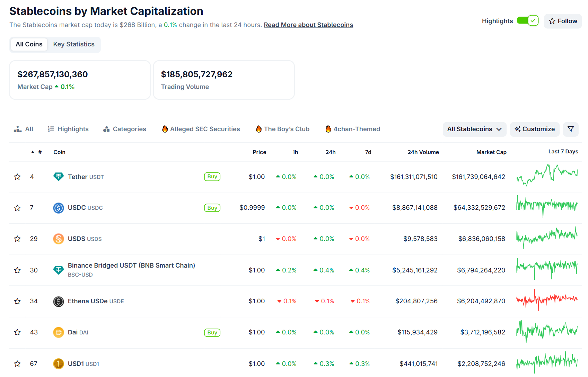Favorite Tether with its star icon
The height and width of the screenshot is (377, 588).
click(x=17, y=177)
